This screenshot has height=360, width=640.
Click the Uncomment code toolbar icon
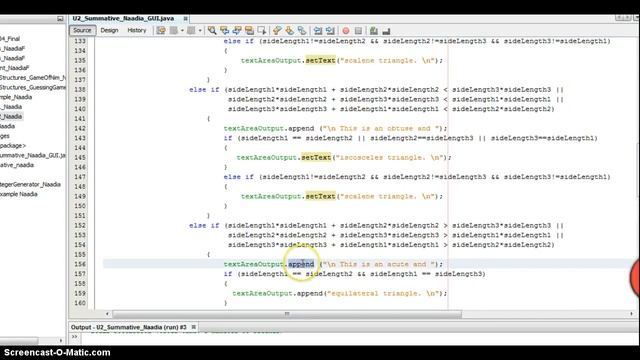(386, 31)
